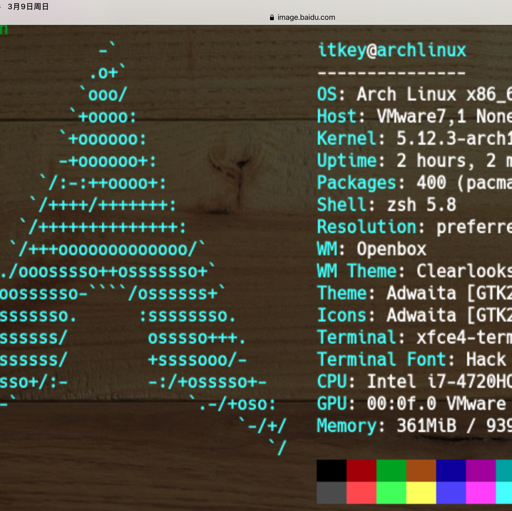Click the Uptime: 2 hours line
This screenshot has height=511, width=512.
point(414,161)
